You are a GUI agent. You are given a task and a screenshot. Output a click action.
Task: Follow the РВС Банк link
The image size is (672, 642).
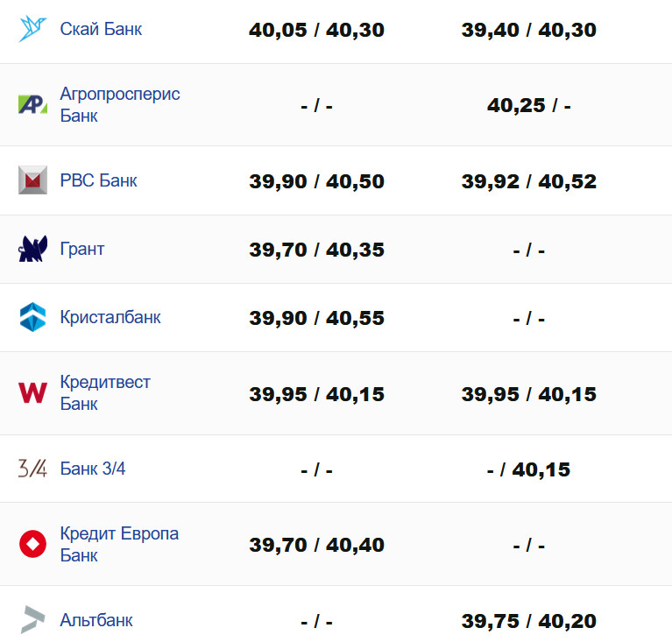(x=99, y=180)
